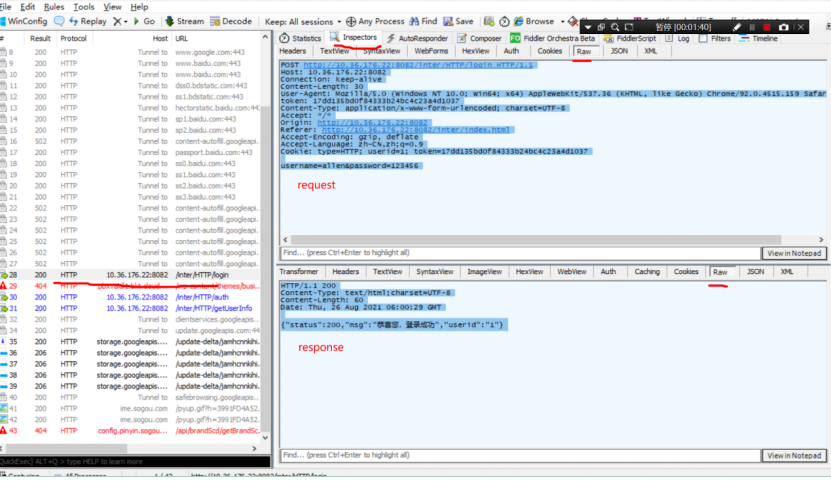Click session list scroll down arrow
The width and height of the screenshot is (831, 481).
point(265,438)
